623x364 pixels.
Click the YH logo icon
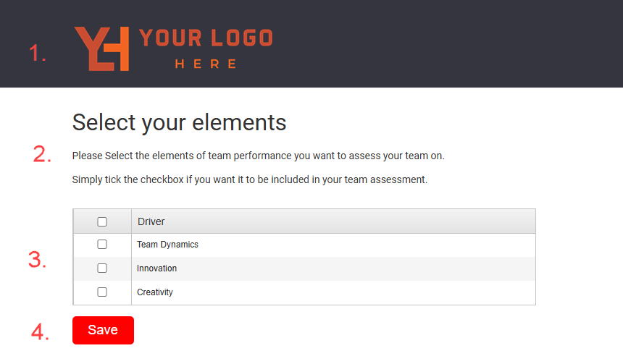click(x=101, y=48)
